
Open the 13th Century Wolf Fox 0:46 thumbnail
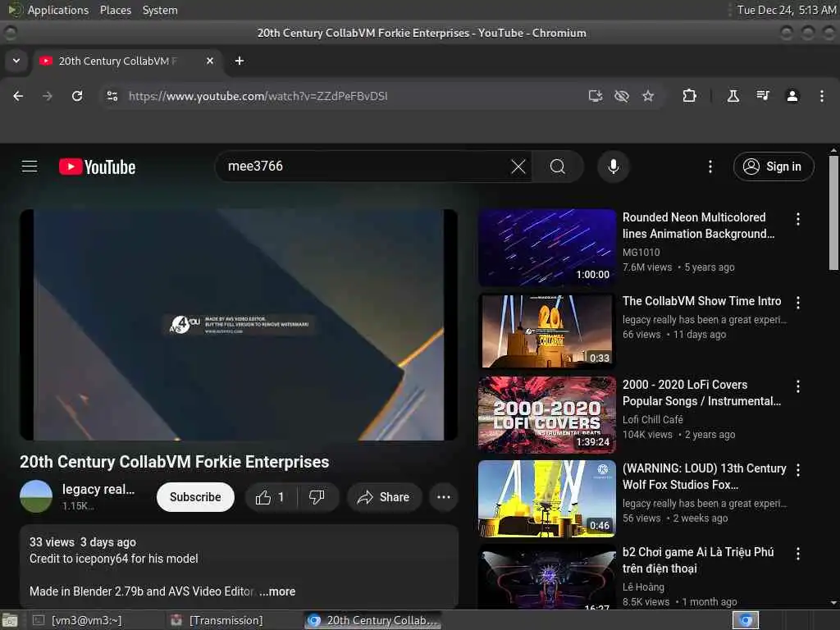(547, 498)
